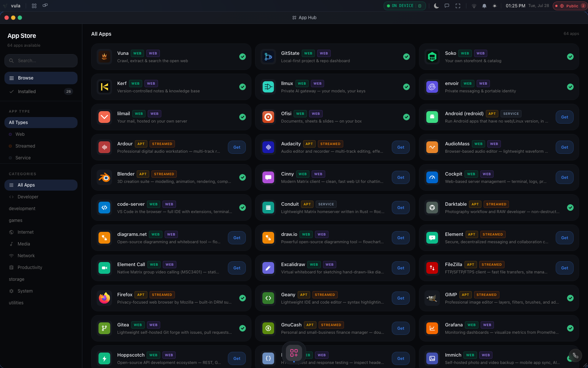Click the FileZilla transfer icon
This screenshot has height=368, width=588.
click(x=432, y=268)
